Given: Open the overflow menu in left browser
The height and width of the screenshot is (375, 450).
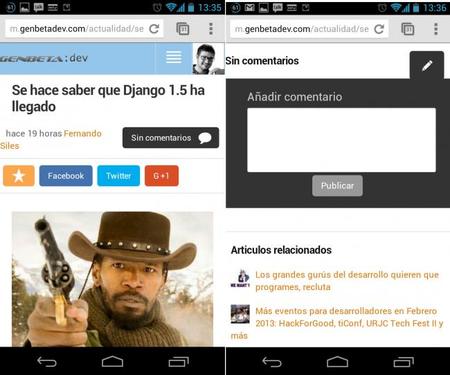Looking at the screenshot, I should pyautogui.click(x=211, y=29).
